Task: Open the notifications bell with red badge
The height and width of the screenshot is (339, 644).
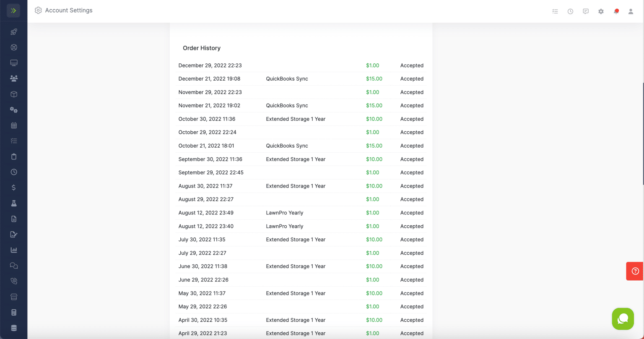Action: tap(616, 11)
